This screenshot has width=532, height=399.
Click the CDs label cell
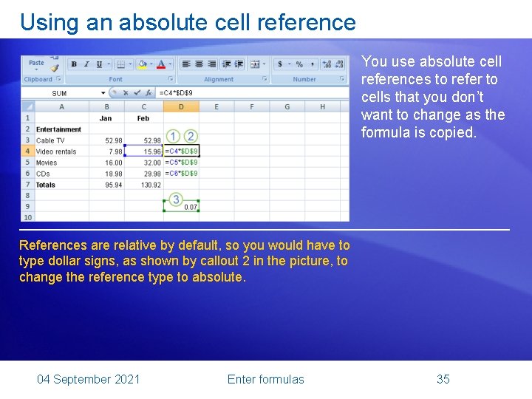[x=62, y=174]
